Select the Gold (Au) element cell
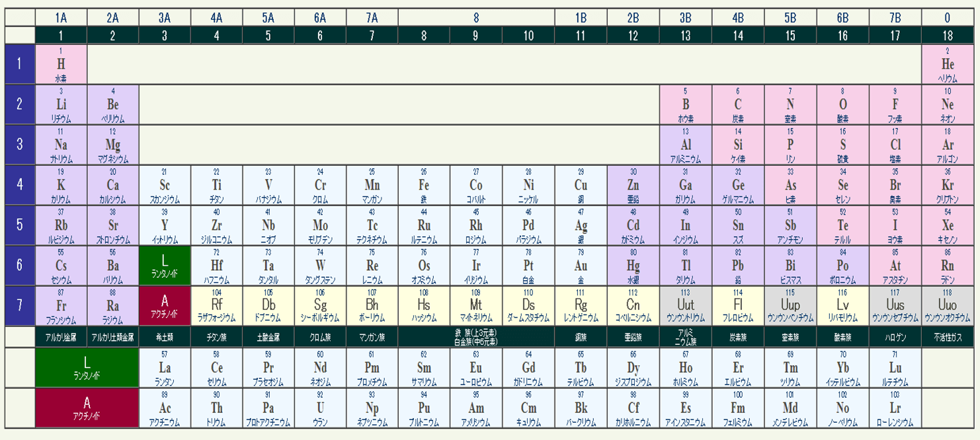This screenshot has height=440, width=980. click(x=581, y=266)
